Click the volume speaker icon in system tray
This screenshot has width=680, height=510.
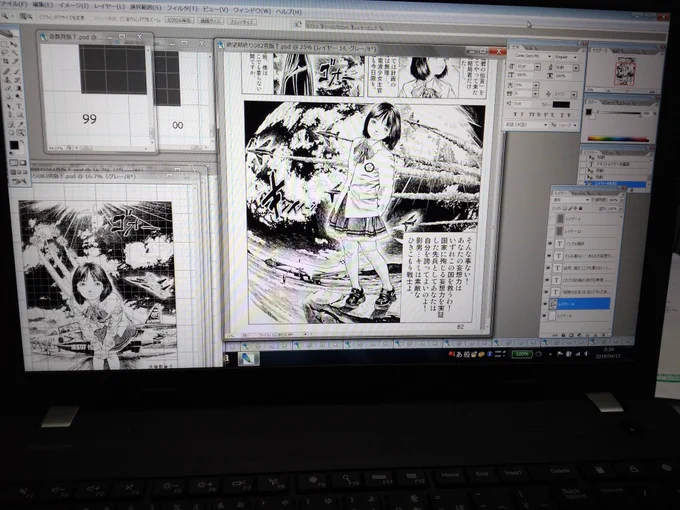(x=586, y=354)
